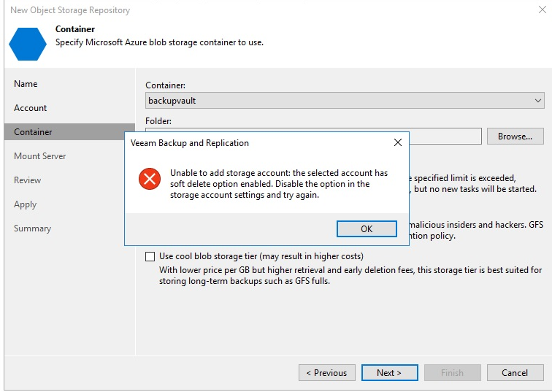This screenshot has height=392, width=552.
Task: Click the disabled Finish button
Action: pos(453,372)
